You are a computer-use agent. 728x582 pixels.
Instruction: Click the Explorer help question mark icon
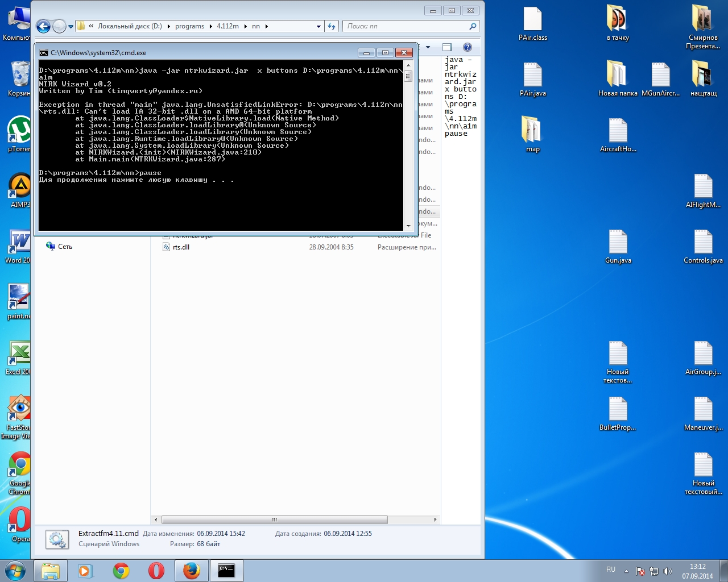click(468, 47)
